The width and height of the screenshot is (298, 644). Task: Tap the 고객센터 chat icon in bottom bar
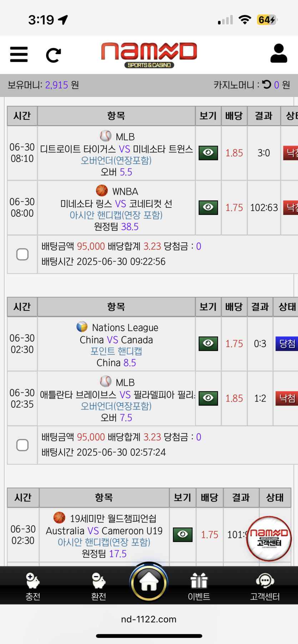pyautogui.click(x=265, y=586)
